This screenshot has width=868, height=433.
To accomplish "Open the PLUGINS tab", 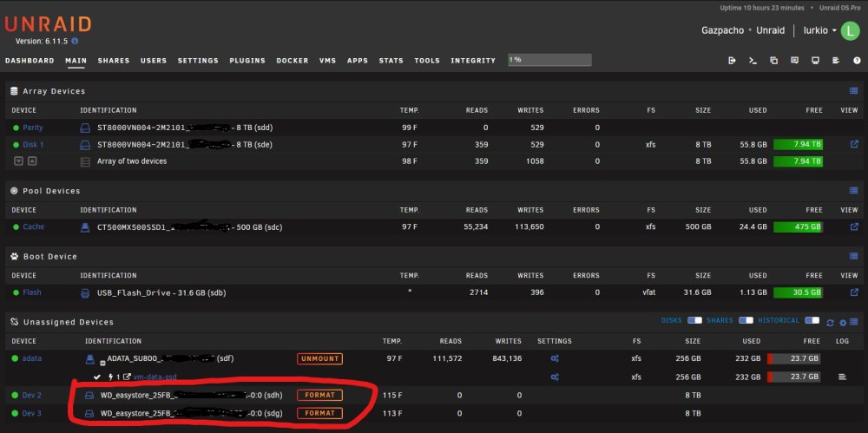I will (247, 61).
